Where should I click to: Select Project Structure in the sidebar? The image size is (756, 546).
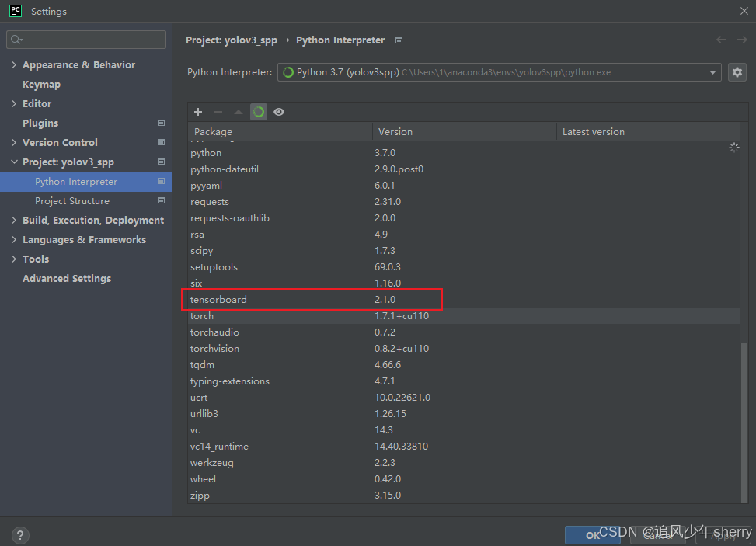(86, 201)
